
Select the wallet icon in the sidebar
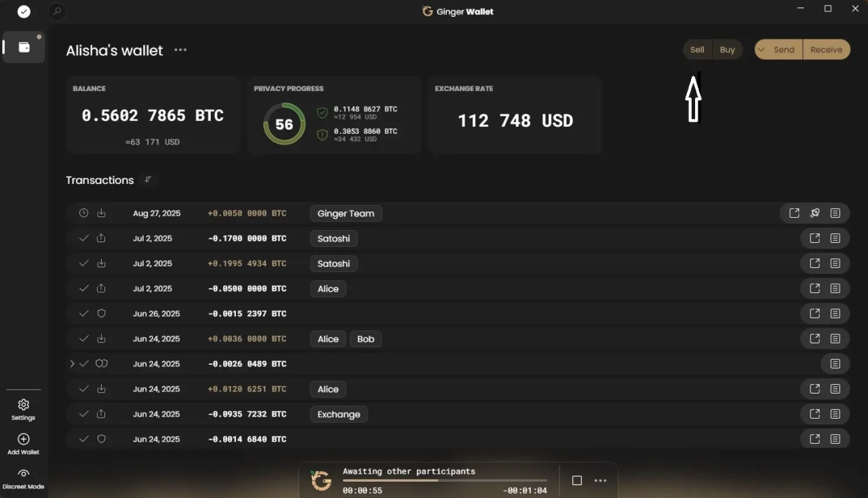[24, 47]
